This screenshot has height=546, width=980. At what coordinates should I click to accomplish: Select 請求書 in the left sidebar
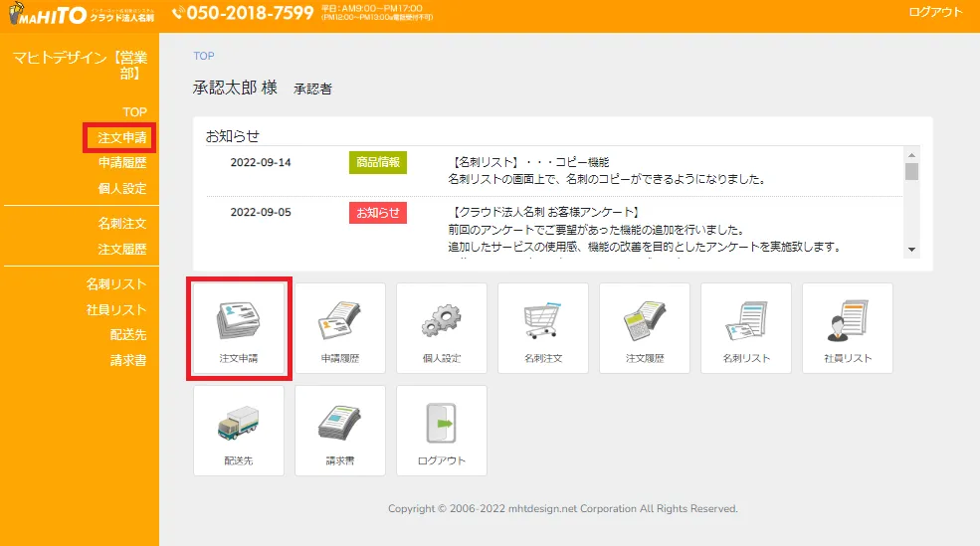click(128, 360)
